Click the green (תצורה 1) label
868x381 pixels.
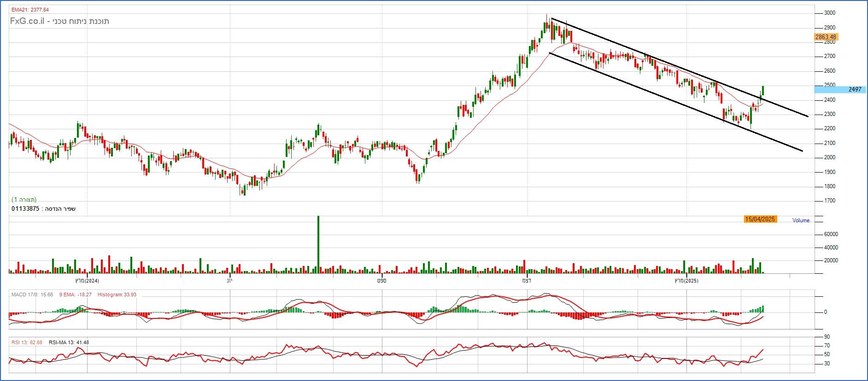[x=24, y=200]
